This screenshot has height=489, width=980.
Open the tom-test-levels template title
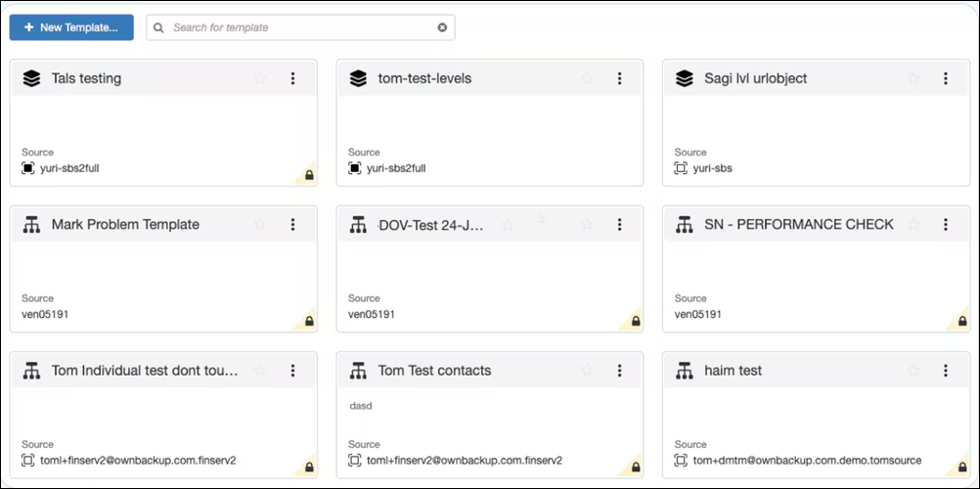coord(424,79)
